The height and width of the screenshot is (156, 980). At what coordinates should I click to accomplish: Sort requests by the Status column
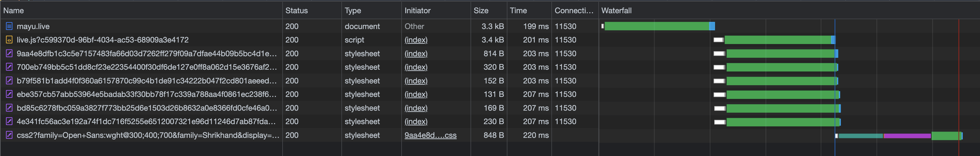(296, 11)
